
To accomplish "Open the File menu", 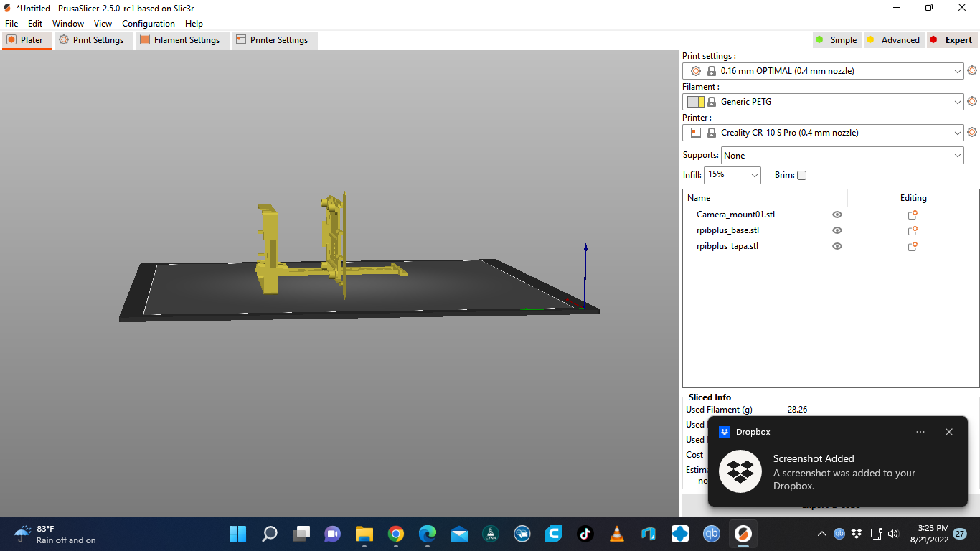I will [11, 24].
